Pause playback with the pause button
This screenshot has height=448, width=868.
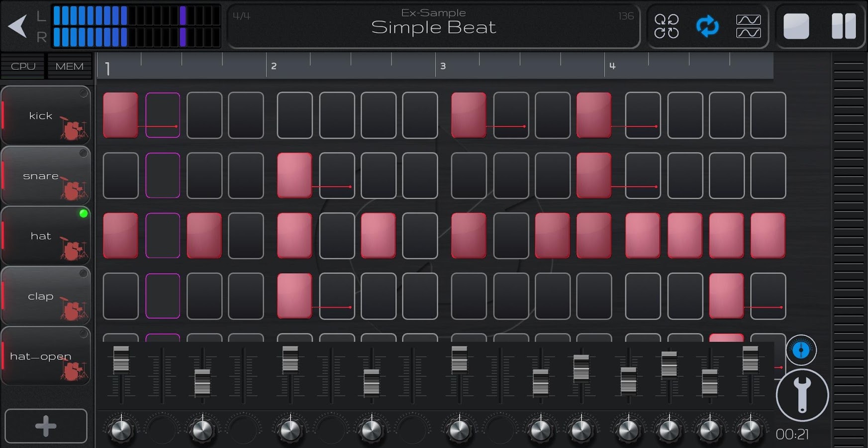844,26
